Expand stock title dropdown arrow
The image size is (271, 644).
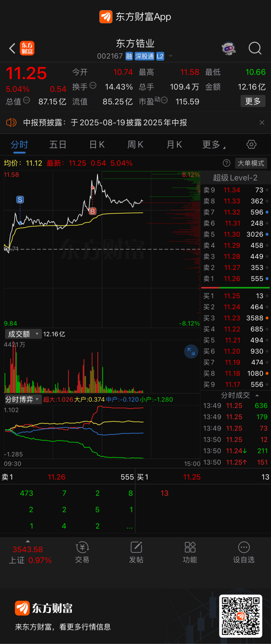170,56
